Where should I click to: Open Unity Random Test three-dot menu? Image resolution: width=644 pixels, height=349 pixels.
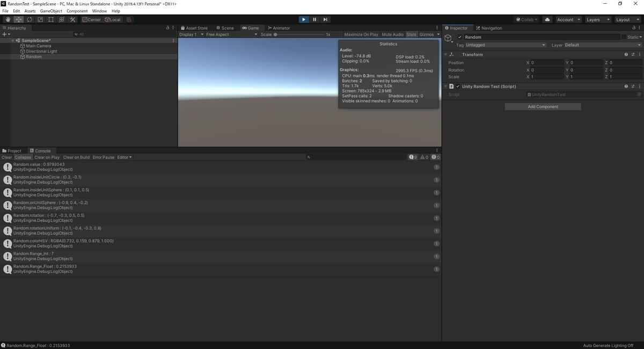(x=640, y=86)
